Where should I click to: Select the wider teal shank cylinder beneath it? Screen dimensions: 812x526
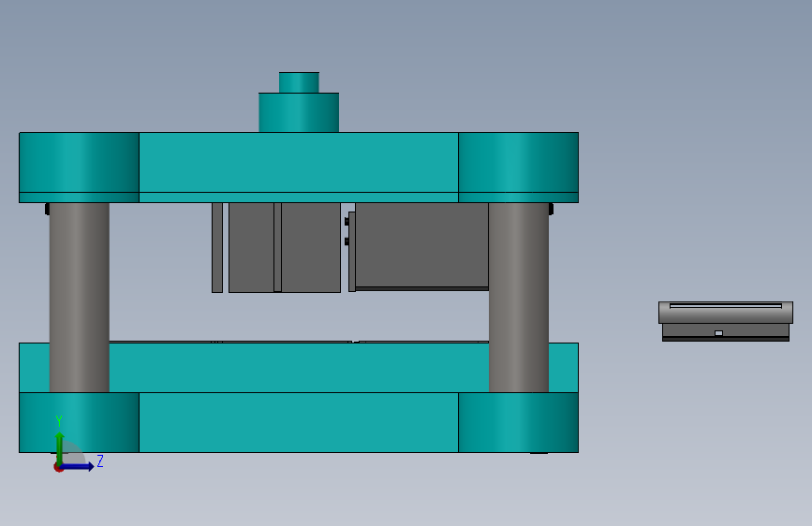click(299, 112)
